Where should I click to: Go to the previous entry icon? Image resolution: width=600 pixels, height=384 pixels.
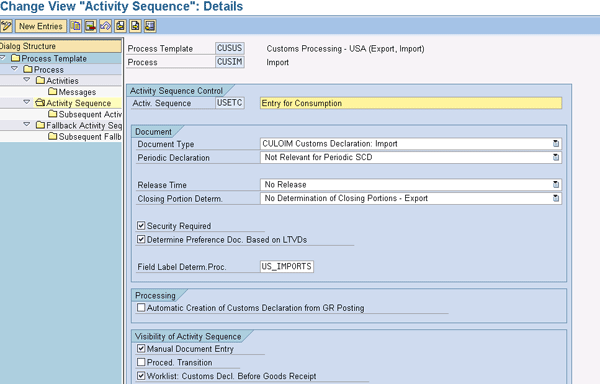[120, 26]
